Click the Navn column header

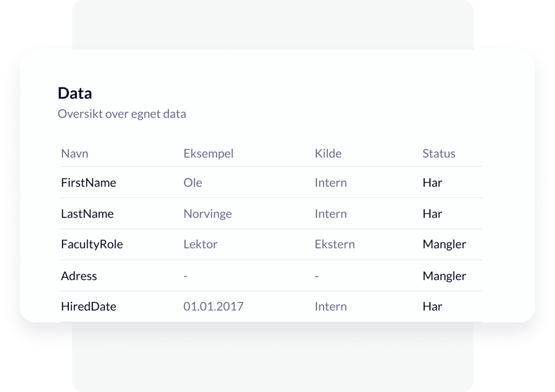pyautogui.click(x=74, y=153)
